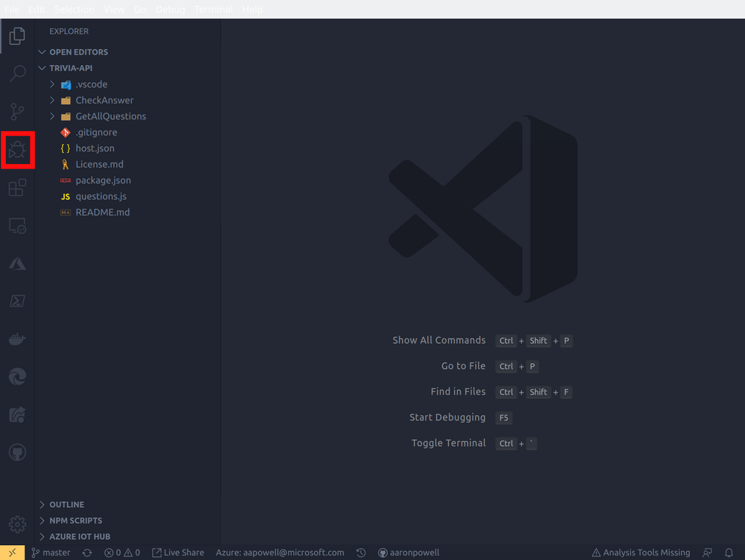745x560 pixels.
Task: Open the Selection menu
Action: pyautogui.click(x=75, y=9)
